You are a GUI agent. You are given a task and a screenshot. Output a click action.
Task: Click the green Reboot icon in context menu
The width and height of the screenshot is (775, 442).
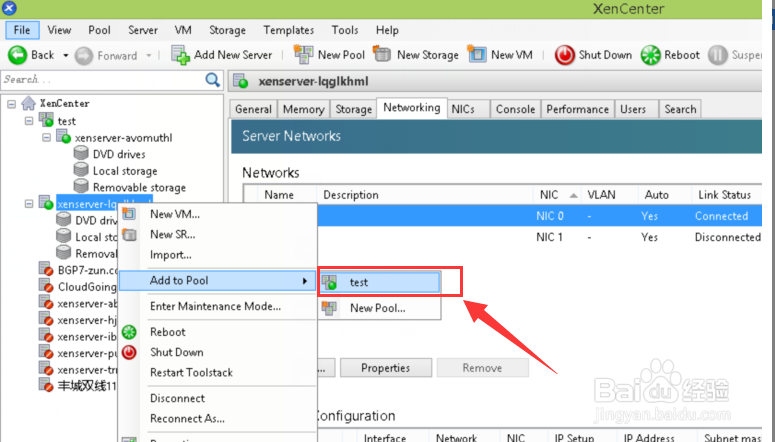point(129,332)
